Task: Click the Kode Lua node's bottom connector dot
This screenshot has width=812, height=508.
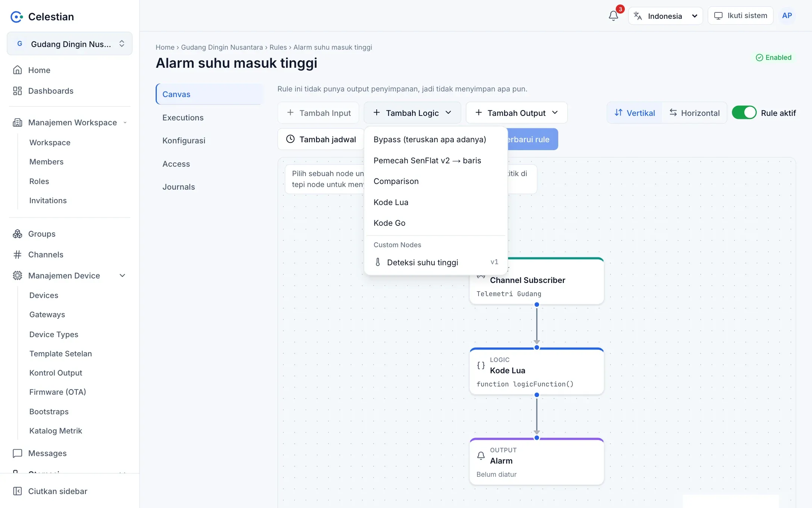Action: click(536, 395)
